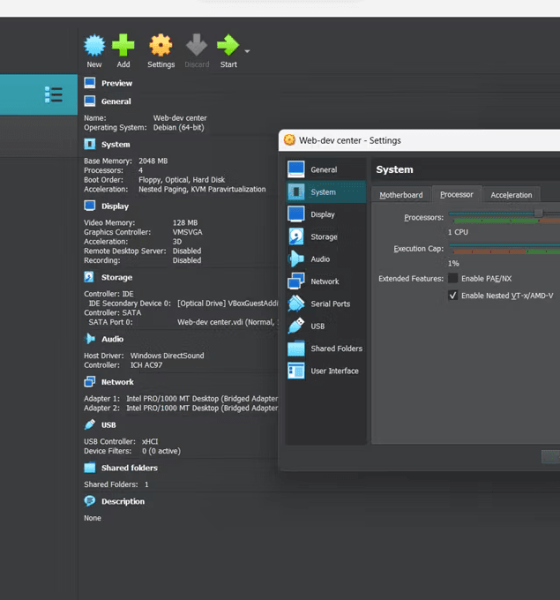Select Audio category icon in Settings dialog

[x=296, y=259]
